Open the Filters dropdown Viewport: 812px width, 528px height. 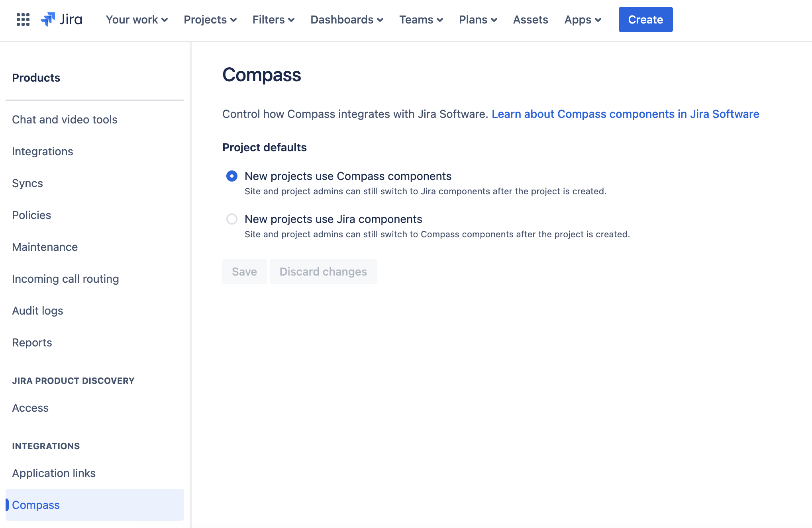273,20
